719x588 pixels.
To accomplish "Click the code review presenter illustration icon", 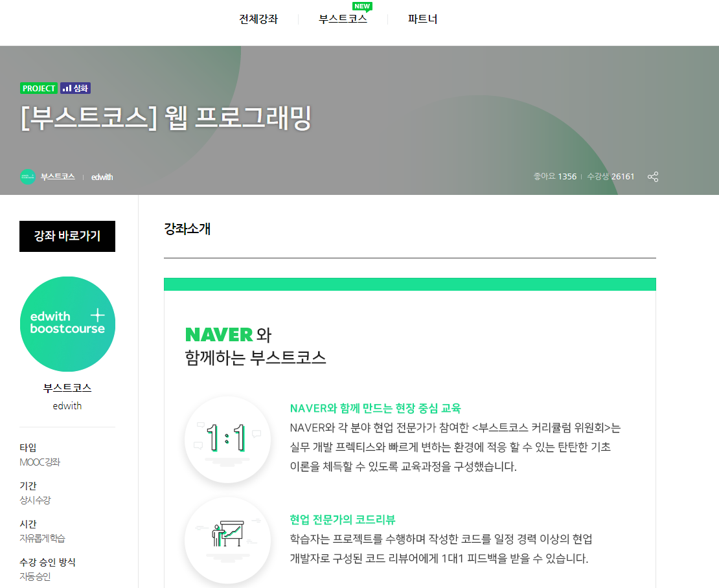I will click(227, 540).
